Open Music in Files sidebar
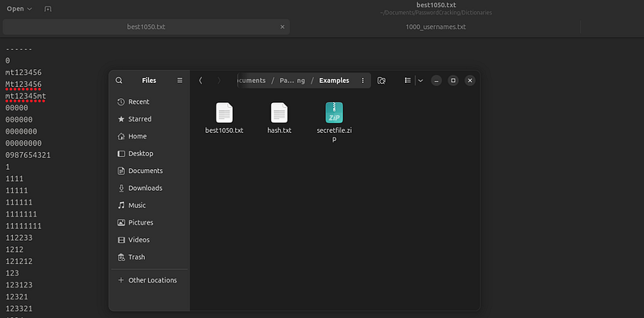 coord(149,205)
